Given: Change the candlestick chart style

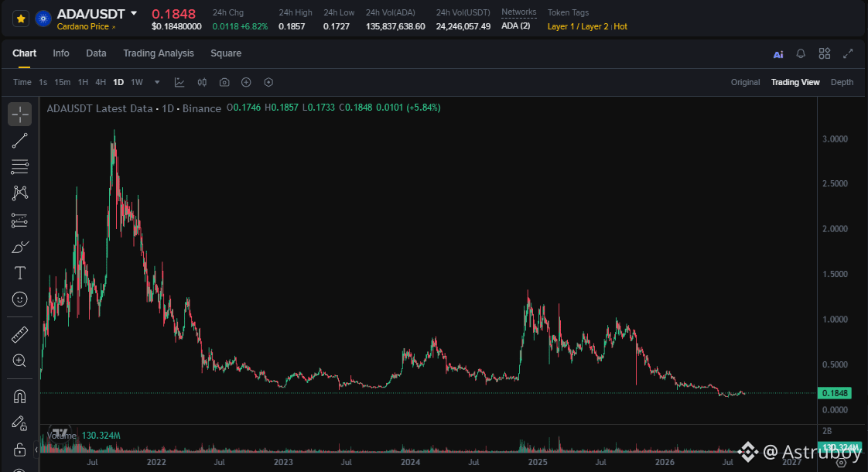Looking at the screenshot, I should coord(202,82).
